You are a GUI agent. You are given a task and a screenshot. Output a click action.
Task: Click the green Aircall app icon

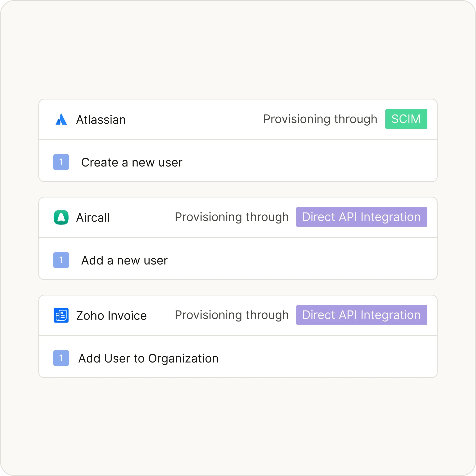pyautogui.click(x=61, y=217)
